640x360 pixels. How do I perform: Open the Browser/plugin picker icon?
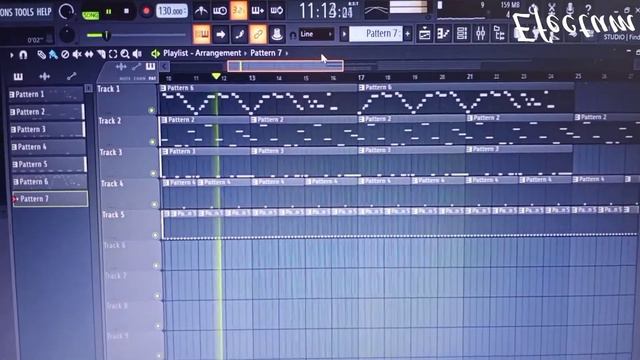click(499, 34)
